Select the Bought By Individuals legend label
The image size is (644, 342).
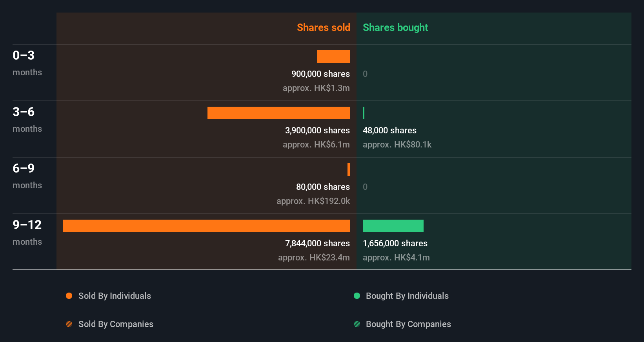(x=407, y=296)
